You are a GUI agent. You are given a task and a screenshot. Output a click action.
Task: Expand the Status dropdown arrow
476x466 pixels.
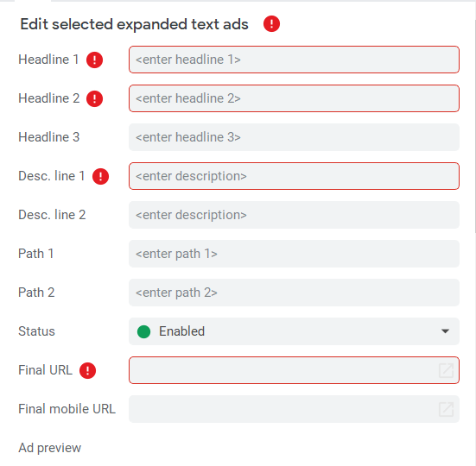(445, 331)
